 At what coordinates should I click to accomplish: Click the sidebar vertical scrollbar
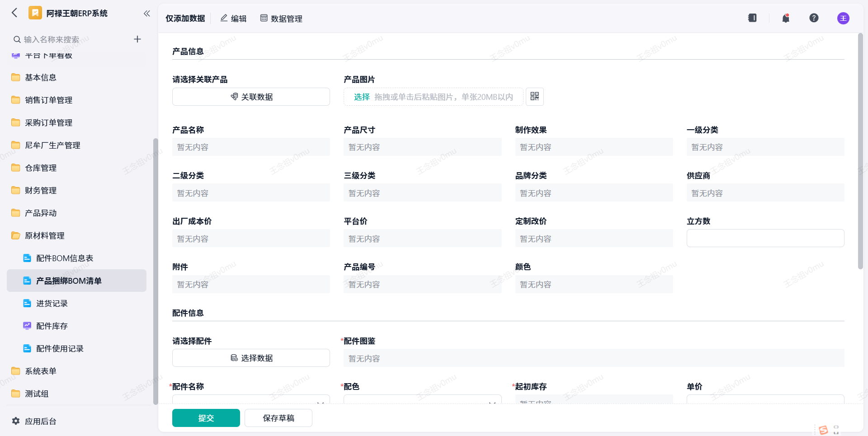(x=156, y=271)
